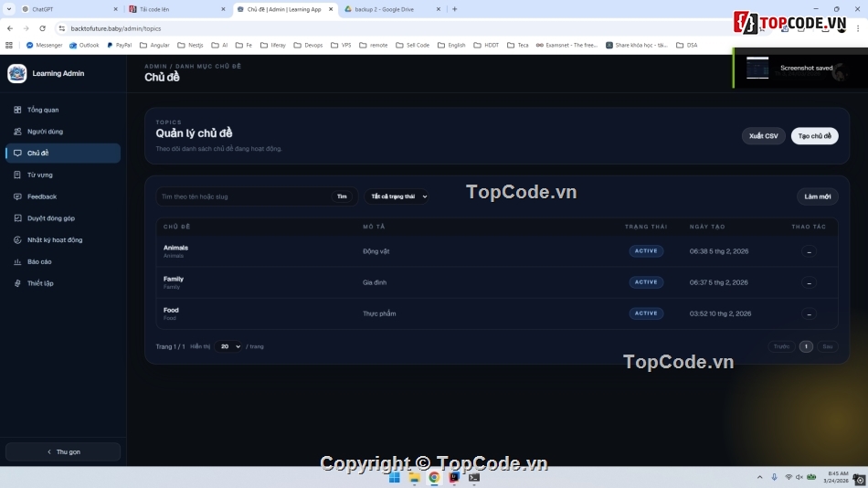Switch to the ChatGPT tab
This screenshot has height=488, width=868.
click(69, 9)
